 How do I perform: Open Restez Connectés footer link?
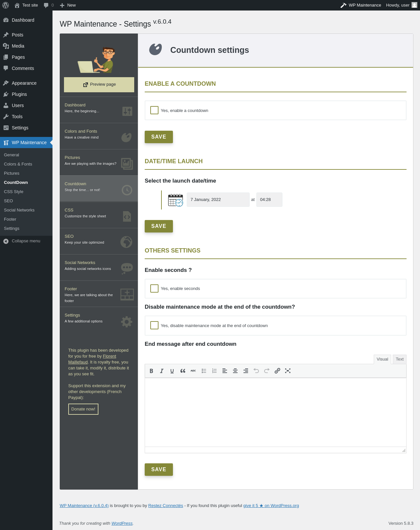click(166, 506)
